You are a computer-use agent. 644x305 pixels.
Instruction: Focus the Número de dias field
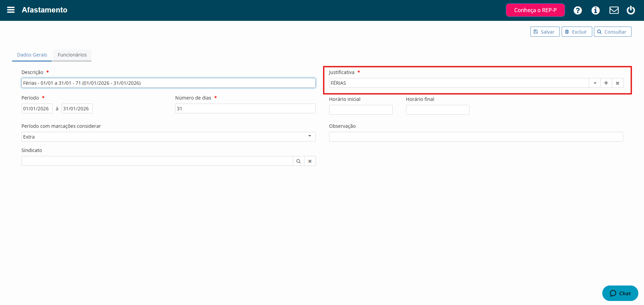(245, 109)
